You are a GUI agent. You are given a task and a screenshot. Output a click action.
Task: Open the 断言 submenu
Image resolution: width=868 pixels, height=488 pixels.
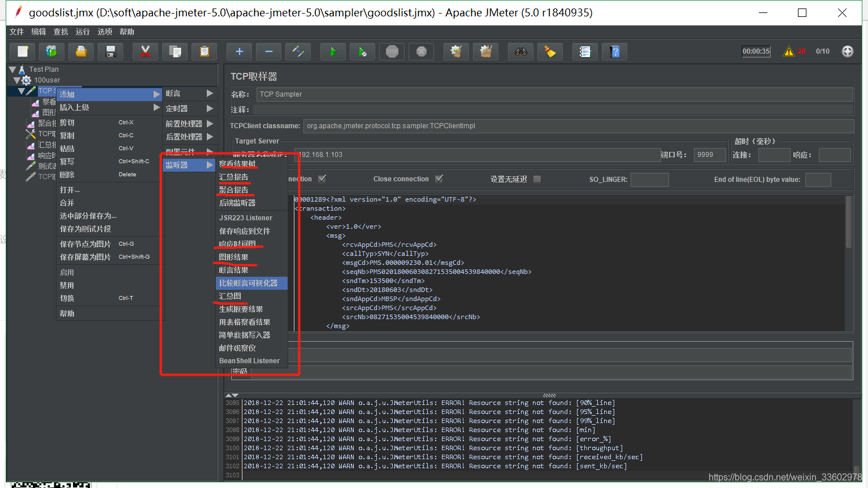189,93
